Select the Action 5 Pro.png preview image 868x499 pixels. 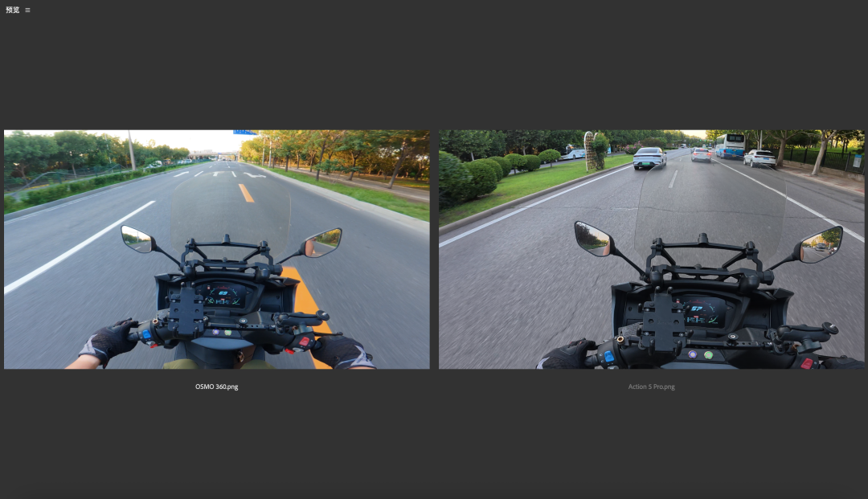652,249
